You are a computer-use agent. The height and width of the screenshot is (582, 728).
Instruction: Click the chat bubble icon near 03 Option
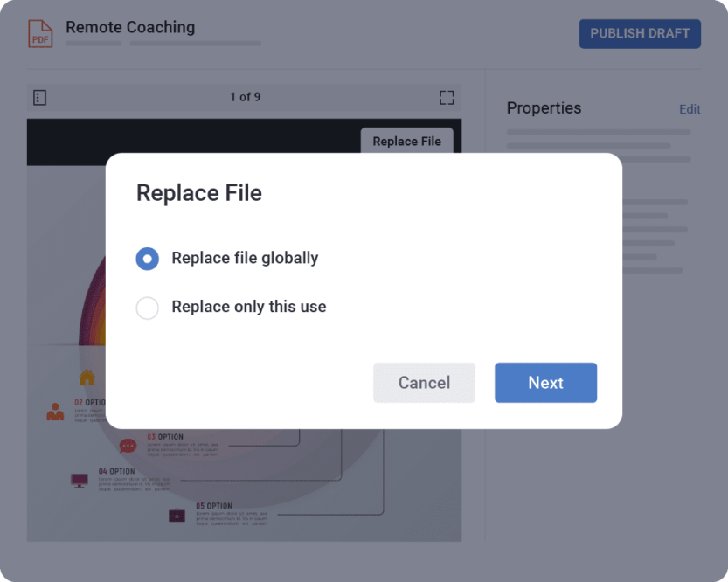coord(128,443)
